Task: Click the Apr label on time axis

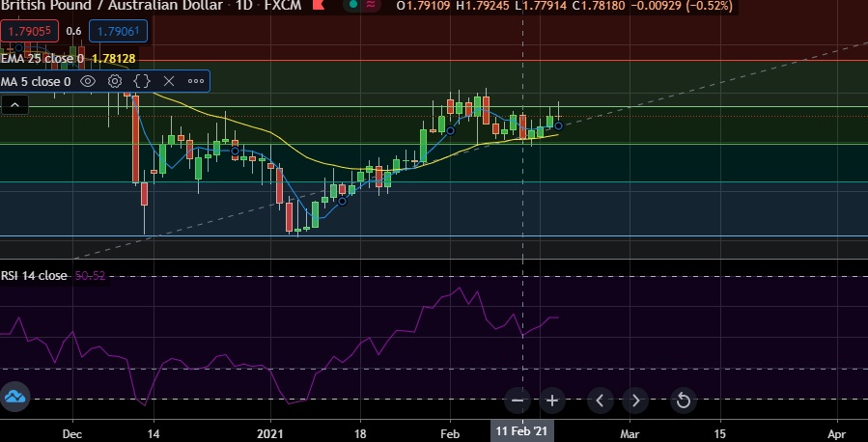Action: (837, 434)
